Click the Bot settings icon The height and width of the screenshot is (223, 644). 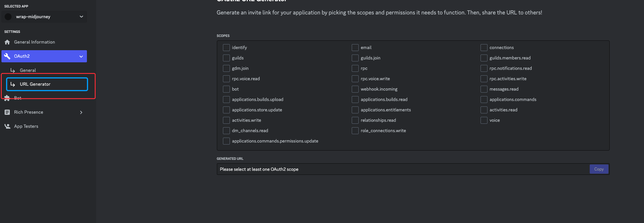[7, 98]
